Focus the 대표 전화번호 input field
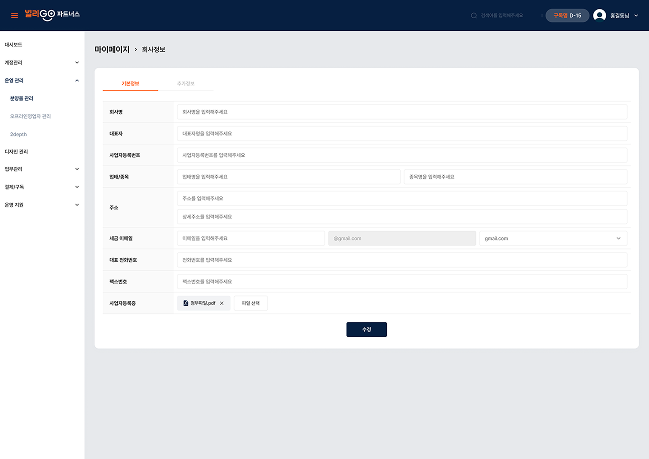The width and height of the screenshot is (649, 459). [x=402, y=260]
